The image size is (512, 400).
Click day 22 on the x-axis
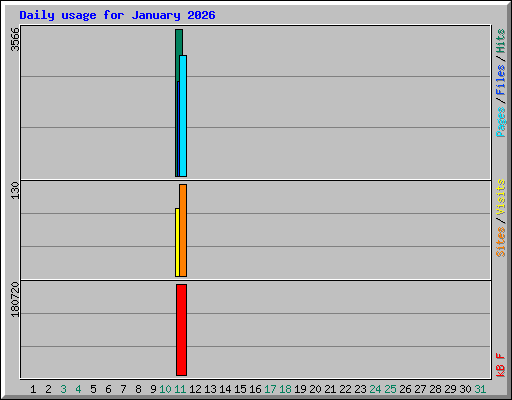point(345,389)
